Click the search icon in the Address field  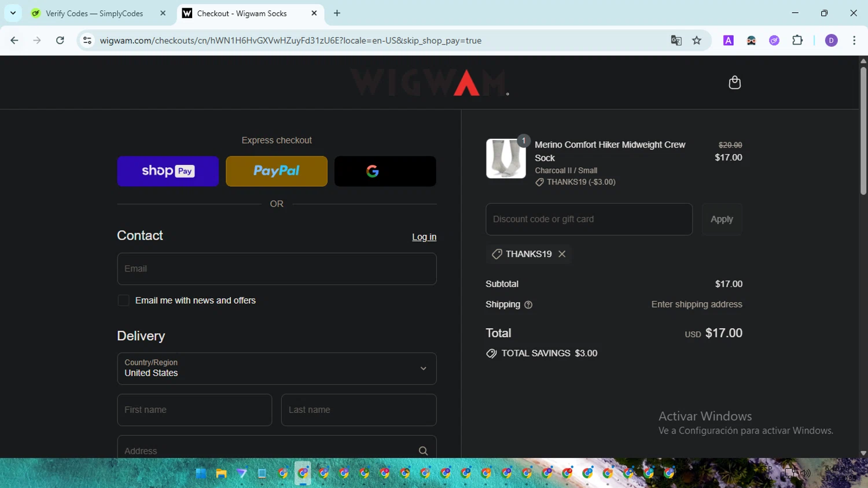pyautogui.click(x=423, y=450)
